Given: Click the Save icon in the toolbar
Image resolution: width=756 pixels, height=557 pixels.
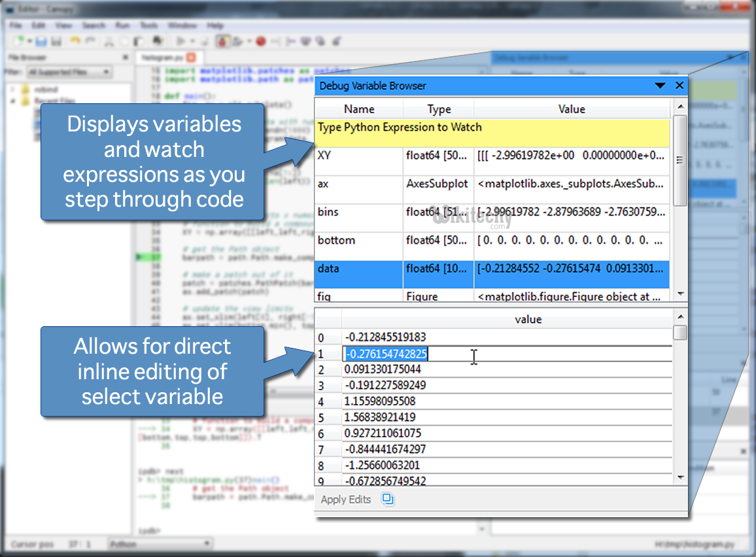Looking at the screenshot, I should 41,41.
